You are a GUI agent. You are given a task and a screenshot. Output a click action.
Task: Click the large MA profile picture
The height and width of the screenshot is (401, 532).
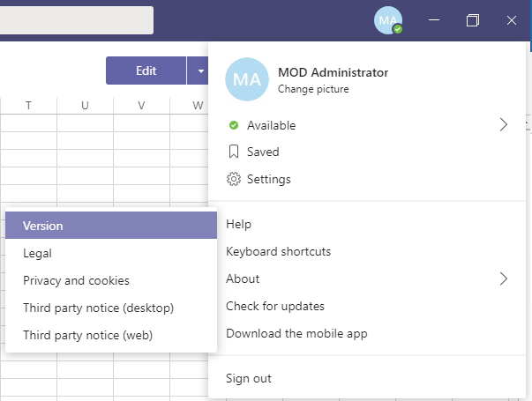point(247,79)
